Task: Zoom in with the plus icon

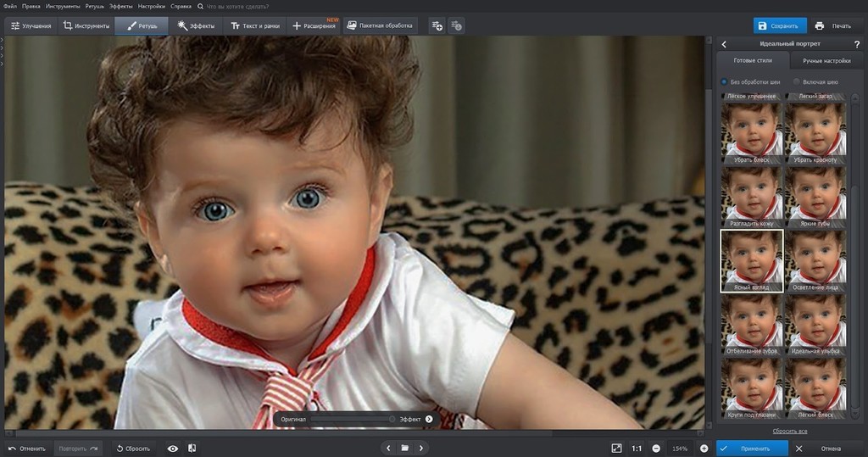Action: coord(704,448)
